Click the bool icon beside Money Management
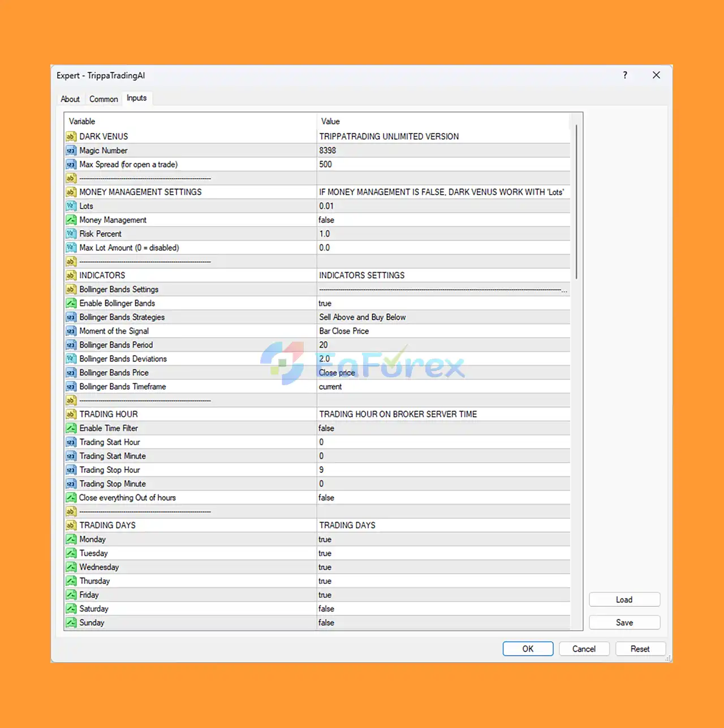Viewport: 724px width, 728px height. (x=71, y=219)
